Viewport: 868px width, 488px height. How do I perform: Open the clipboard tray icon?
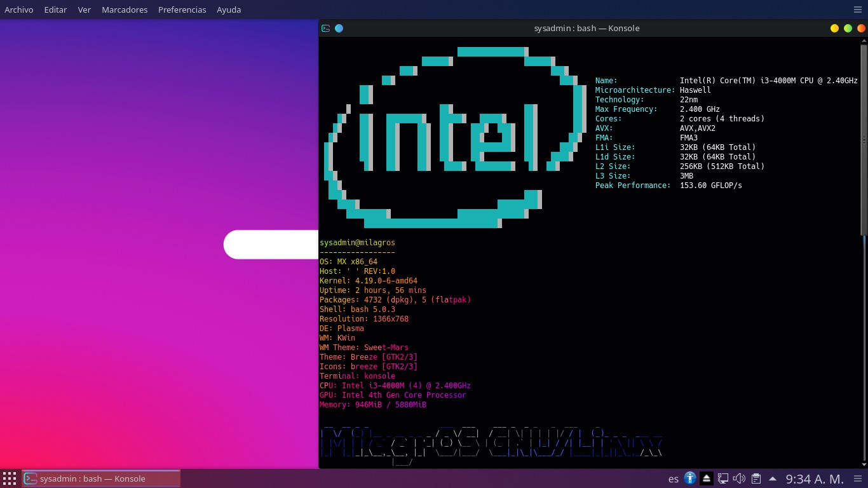[x=756, y=478]
